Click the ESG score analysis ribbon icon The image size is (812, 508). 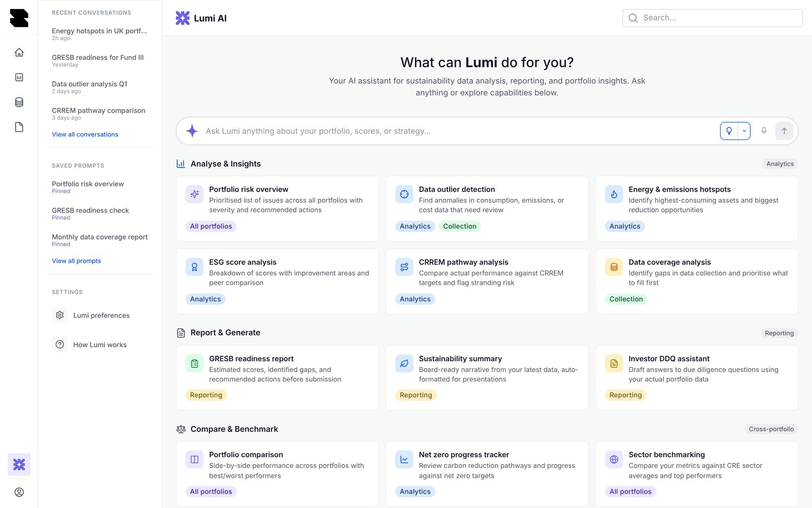pyautogui.click(x=194, y=267)
